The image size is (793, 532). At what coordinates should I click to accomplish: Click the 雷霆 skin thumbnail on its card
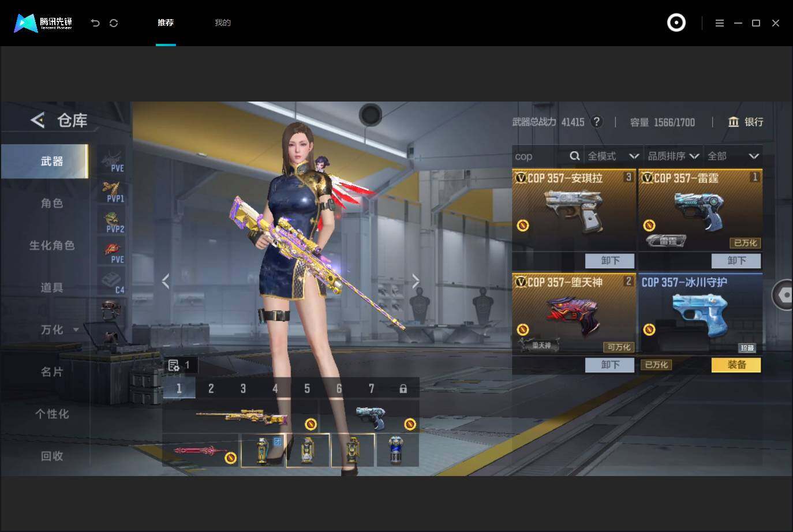666,240
